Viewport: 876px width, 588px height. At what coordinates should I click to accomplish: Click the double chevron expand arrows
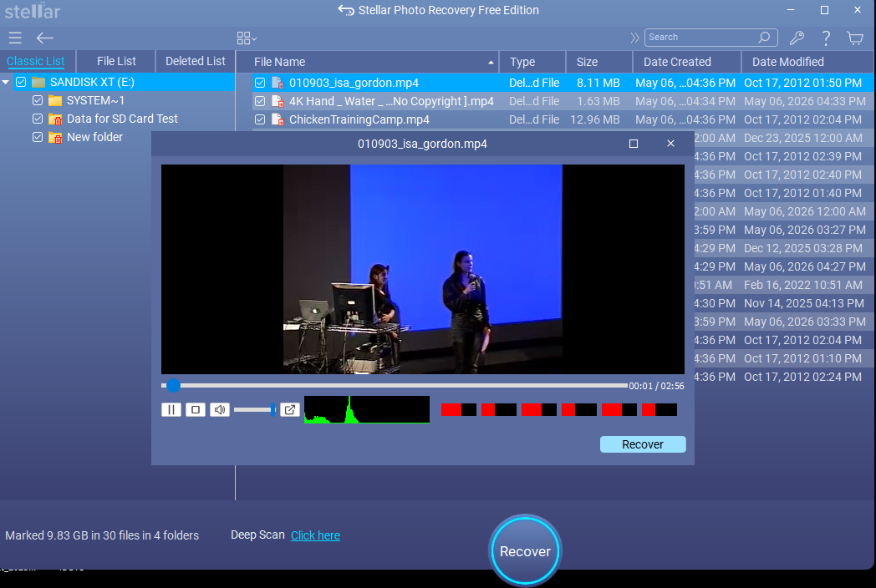[x=634, y=38]
